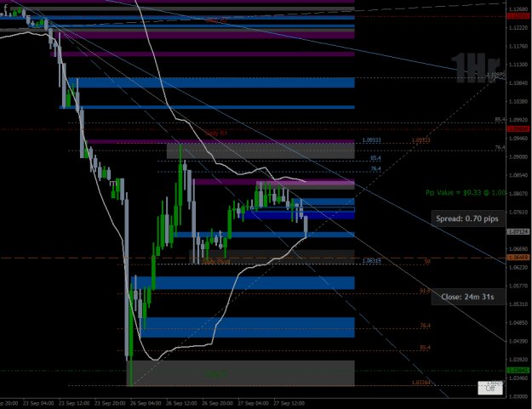Screen dimensions: 532x409
Task: Select the Daily Pivot line label
Action: [216, 262]
